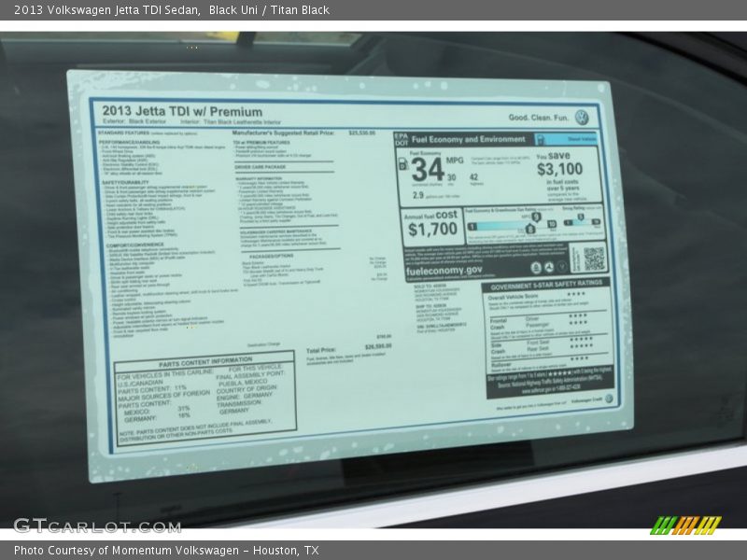
Task: Click the 'Interior: Titan Black Leatherette' line
Action: coord(231,122)
